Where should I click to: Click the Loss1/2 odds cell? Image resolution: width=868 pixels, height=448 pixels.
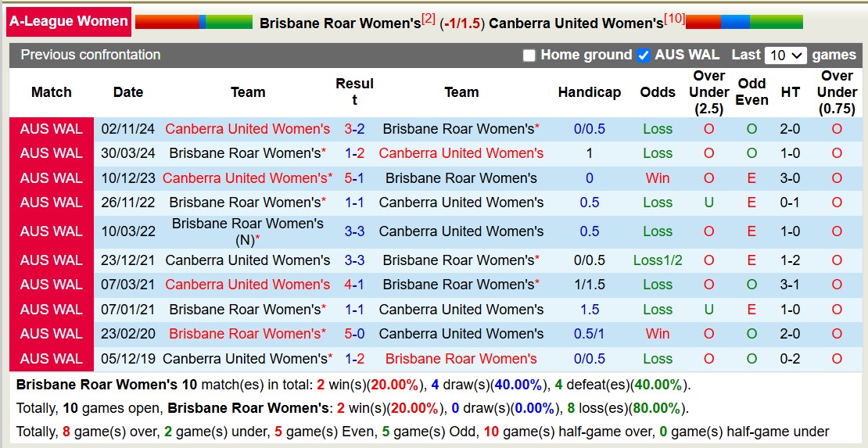tap(658, 260)
